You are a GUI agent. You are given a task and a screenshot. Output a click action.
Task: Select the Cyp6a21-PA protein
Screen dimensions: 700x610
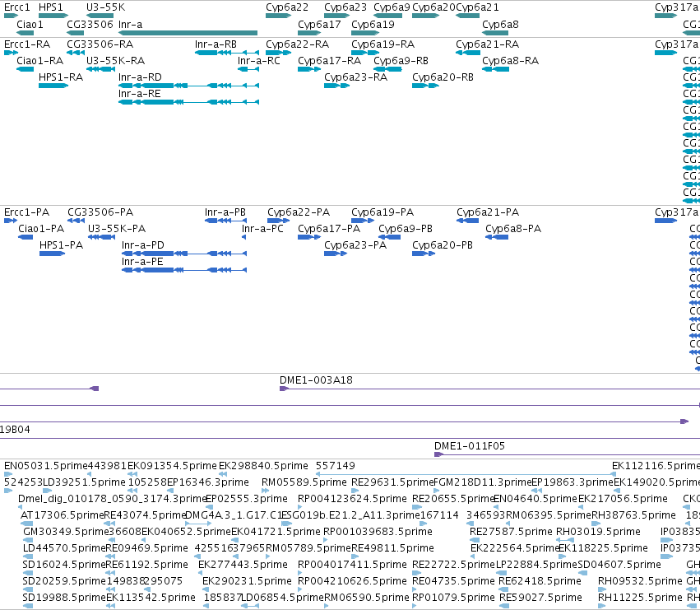(467, 221)
